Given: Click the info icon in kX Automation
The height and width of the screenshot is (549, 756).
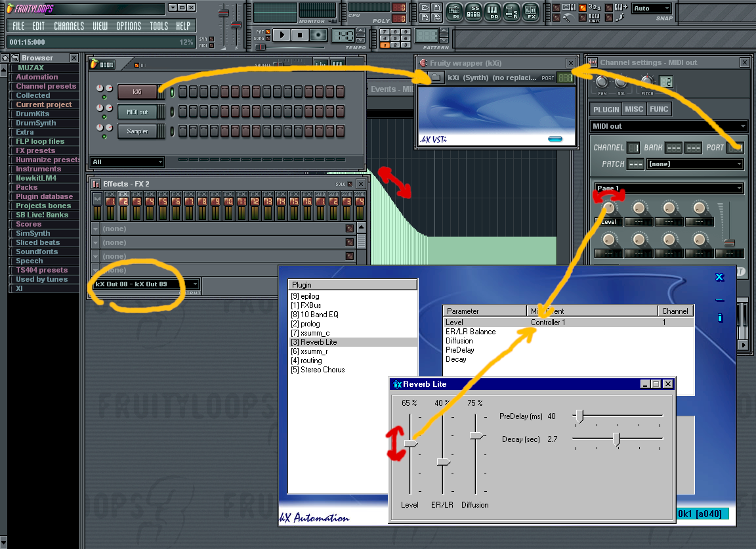Looking at the screenshot, I should (720, 317).
